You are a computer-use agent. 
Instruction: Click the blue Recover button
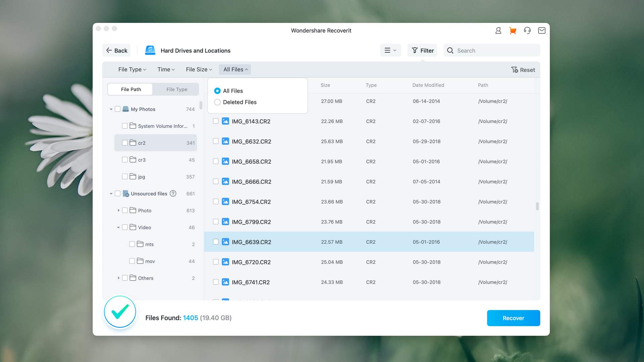coord(513,318)
